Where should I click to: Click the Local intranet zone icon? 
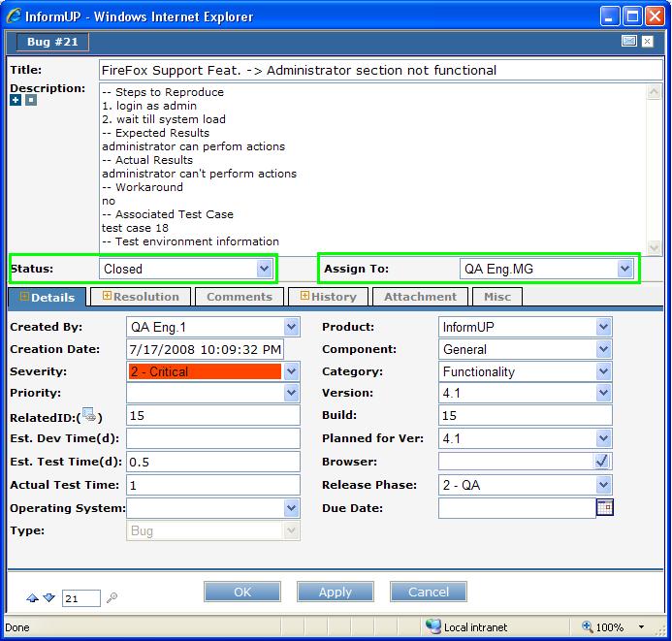[x=433, y=626]
